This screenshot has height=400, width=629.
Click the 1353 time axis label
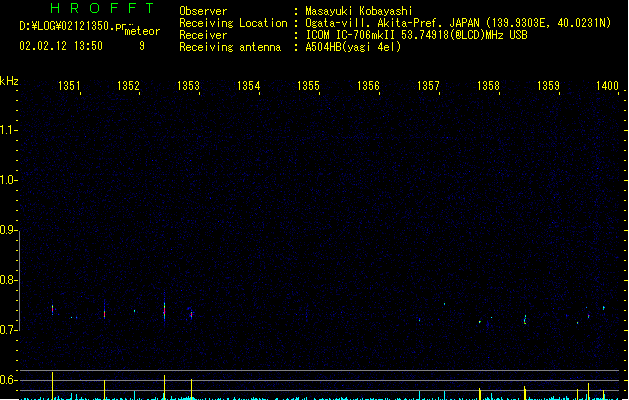(188, 85)
